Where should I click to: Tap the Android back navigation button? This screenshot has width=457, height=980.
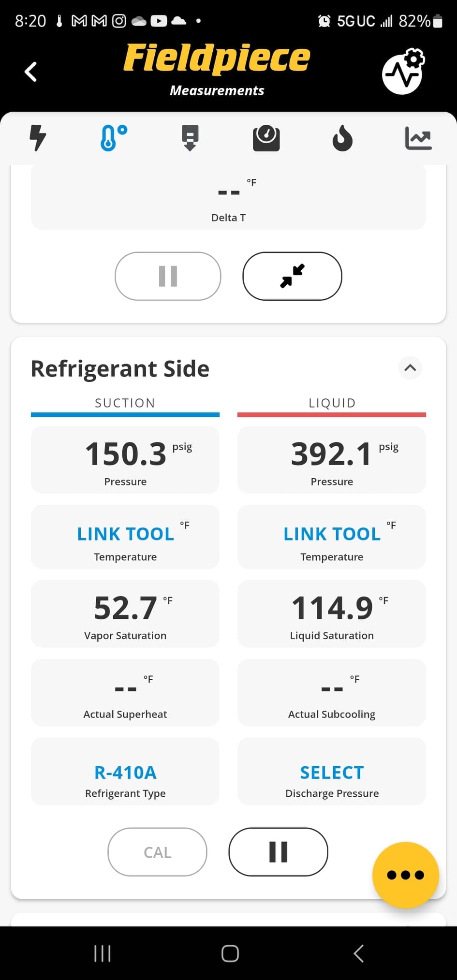[x=358, y=953]
